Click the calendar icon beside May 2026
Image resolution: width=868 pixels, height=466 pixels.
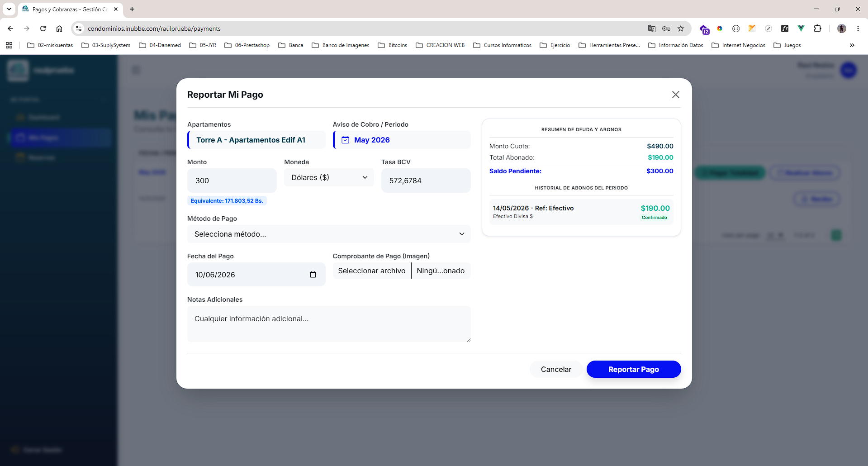[345, 140]
